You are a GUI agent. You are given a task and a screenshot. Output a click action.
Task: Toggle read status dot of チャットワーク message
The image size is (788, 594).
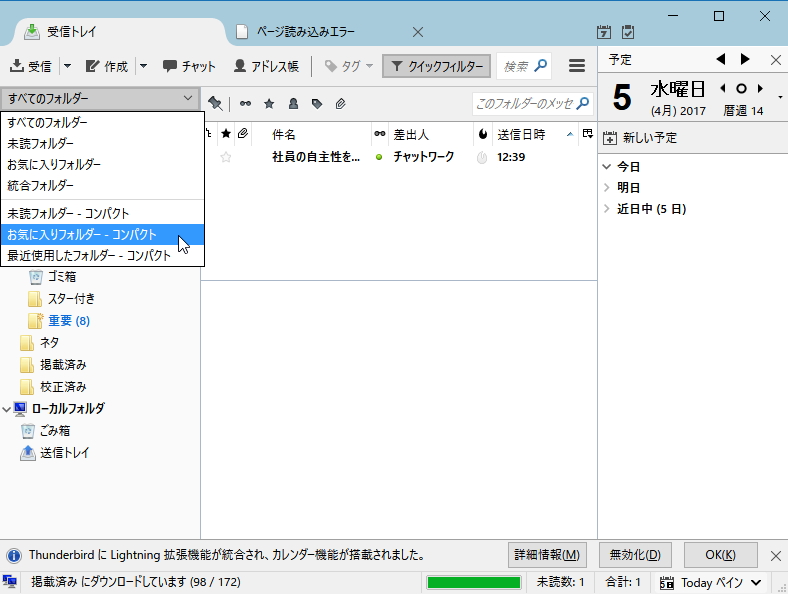pyautogui.click(x=379, y=157)
